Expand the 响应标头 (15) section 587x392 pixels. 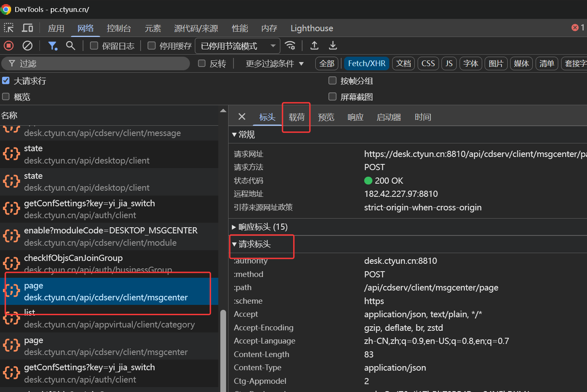259,227
